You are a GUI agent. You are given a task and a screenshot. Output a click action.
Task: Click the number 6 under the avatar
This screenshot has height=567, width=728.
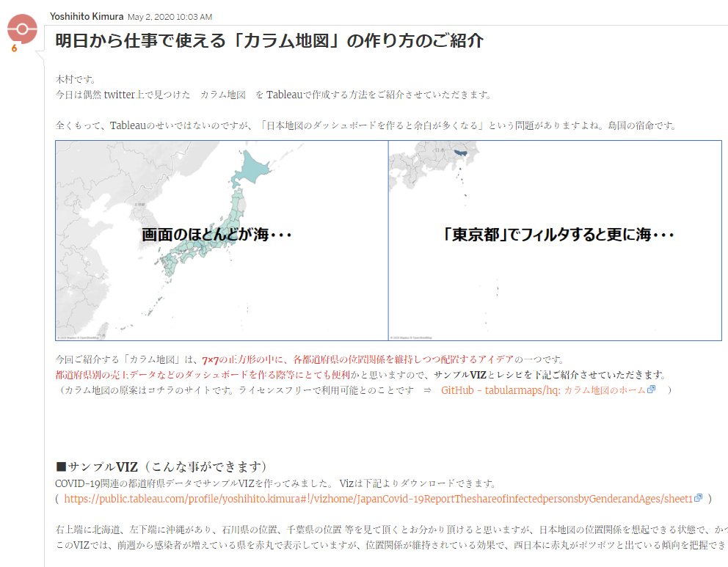click(x=15, y=48)
